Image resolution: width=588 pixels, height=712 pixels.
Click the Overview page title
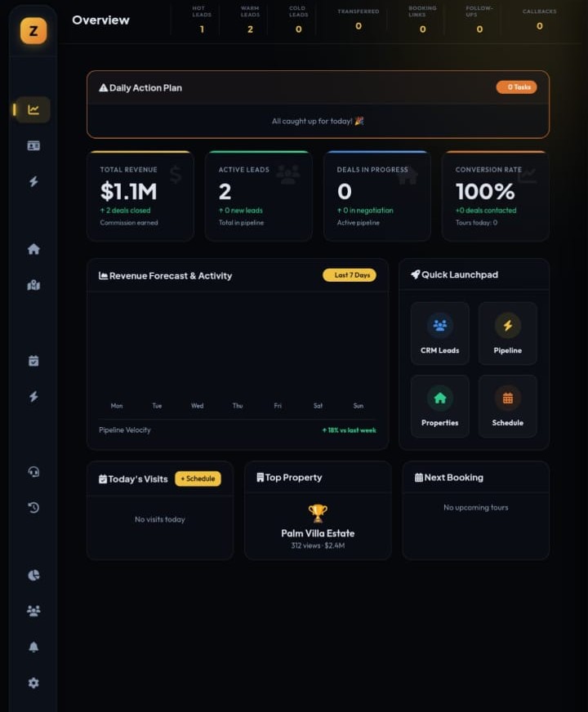point(100,20)
